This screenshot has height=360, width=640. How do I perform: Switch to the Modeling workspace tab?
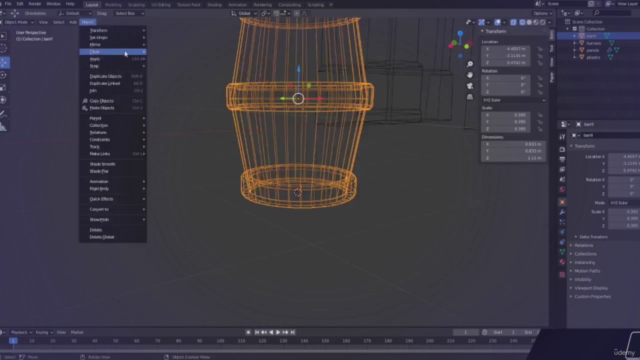[113, 5]
